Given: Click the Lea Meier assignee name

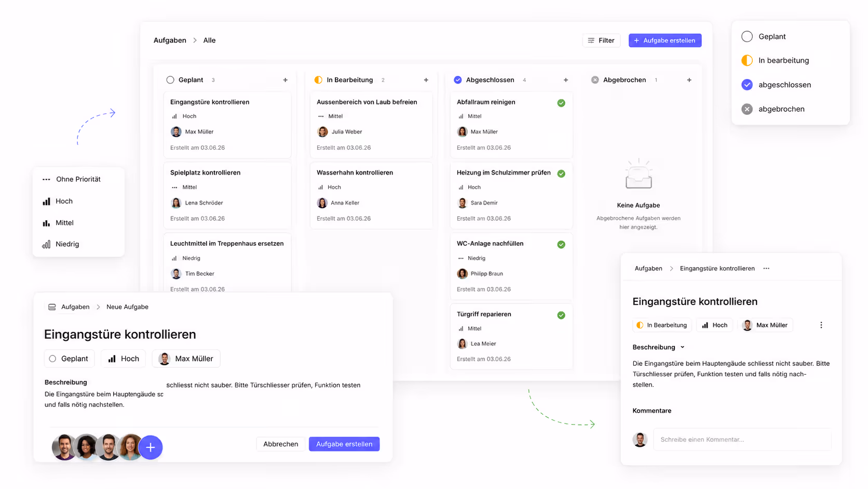Looking at the screenshot, I should coord(483,343).
